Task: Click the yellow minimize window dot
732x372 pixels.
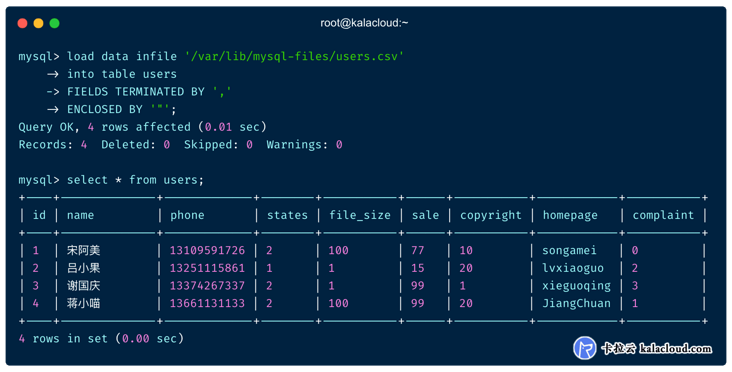Action: (x=38, y=23)
